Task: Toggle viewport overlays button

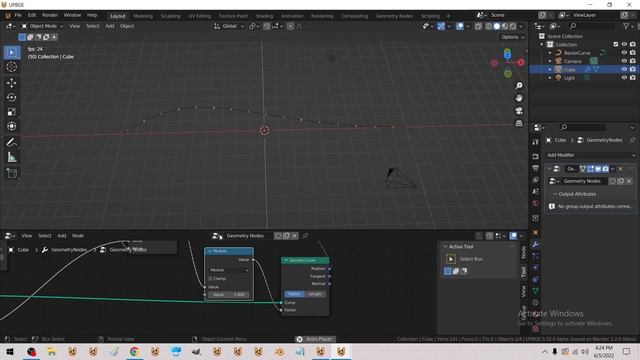Action: [x=460, y=26]
